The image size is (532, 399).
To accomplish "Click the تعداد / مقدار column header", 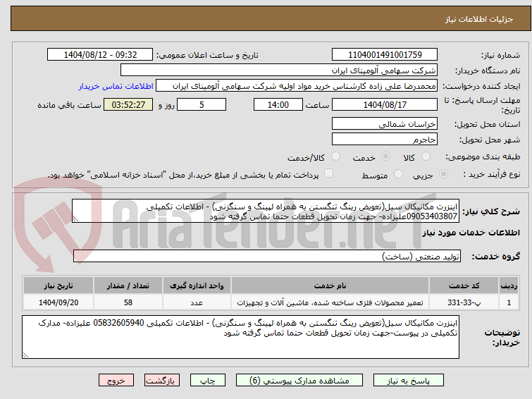I will [128, 286].
